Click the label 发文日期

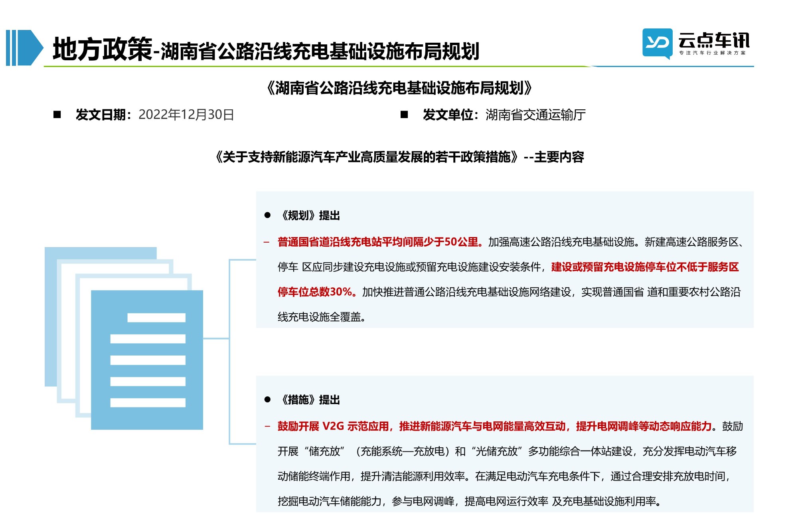coord(101,115)
